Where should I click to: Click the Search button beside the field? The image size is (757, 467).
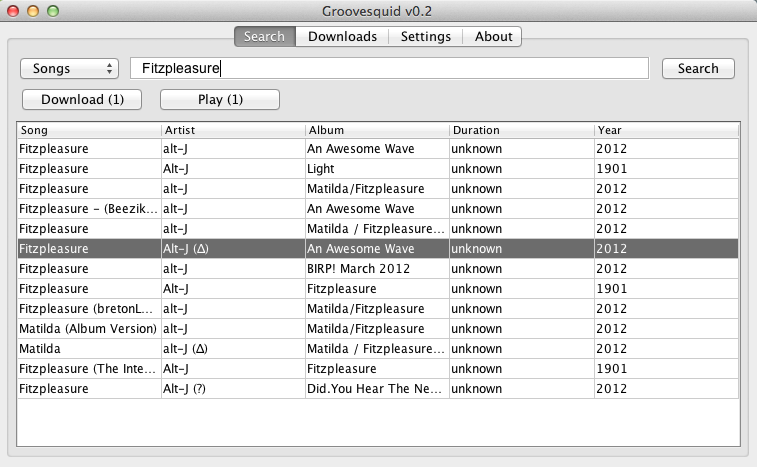(x=698, y=69)
